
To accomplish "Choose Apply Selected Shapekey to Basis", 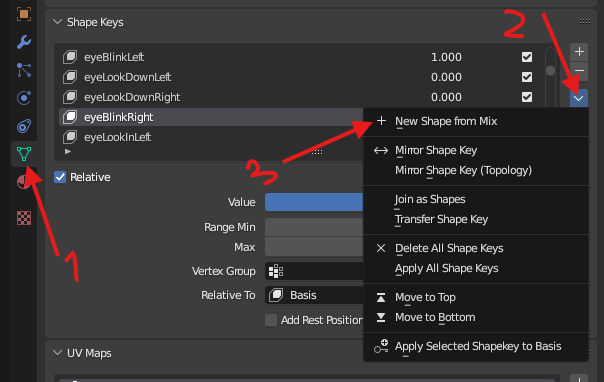I will pyautogui.click(x=476, y=346).
